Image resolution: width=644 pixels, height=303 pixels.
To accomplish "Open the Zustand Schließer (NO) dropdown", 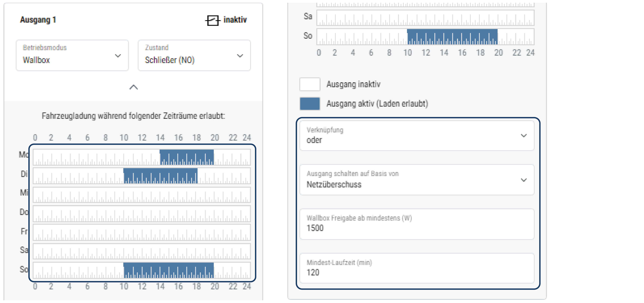I will (x=194, y=55).
